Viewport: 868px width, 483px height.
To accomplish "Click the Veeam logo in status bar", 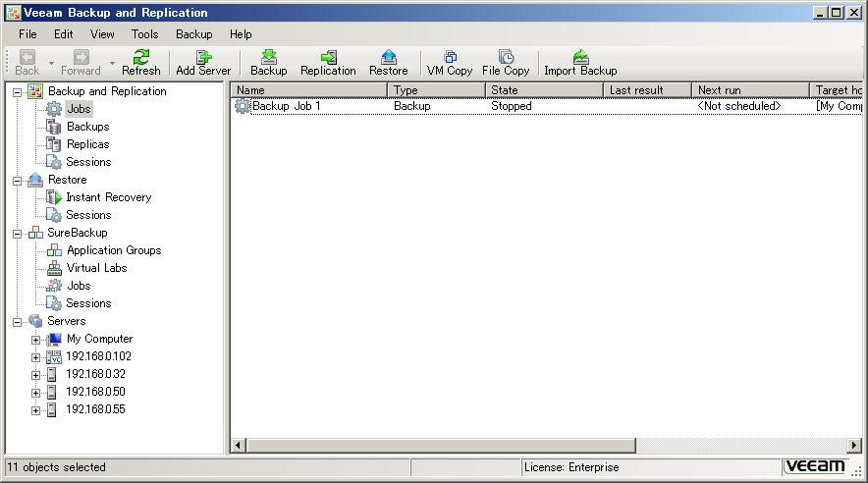I will [x=815, y=467].
